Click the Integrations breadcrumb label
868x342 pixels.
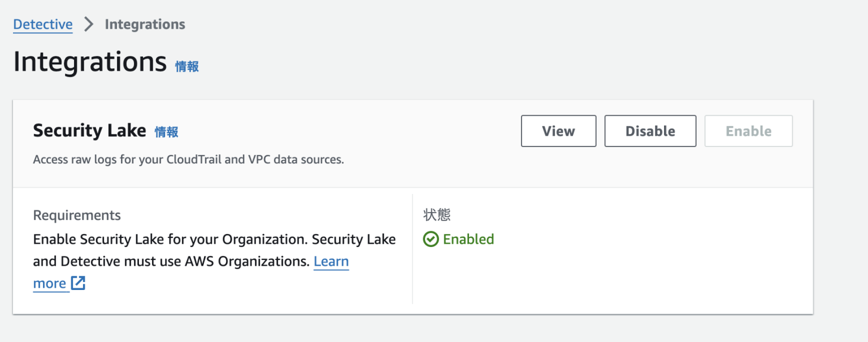[x=144, y=24]
